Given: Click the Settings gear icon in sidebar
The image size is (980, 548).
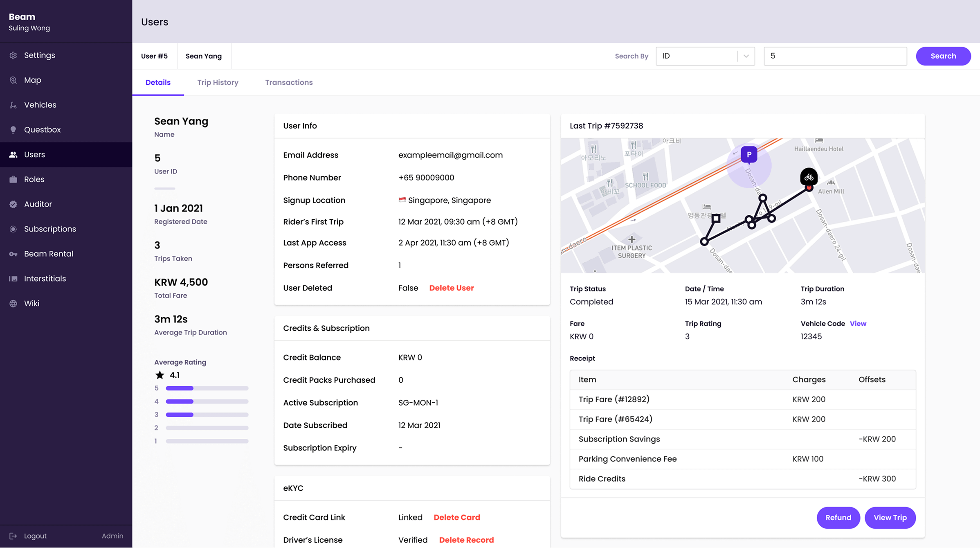Looking at the screenshot, I should pyautogui.click(x=13, y=55).
